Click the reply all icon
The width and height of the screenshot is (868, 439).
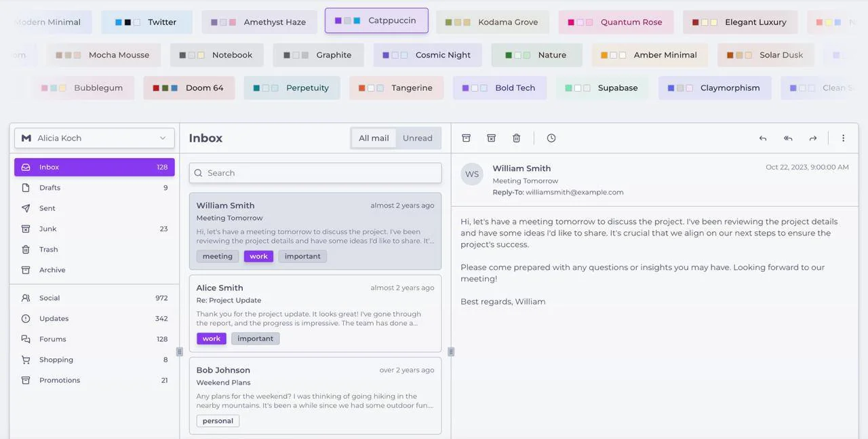tap(788, 138)
